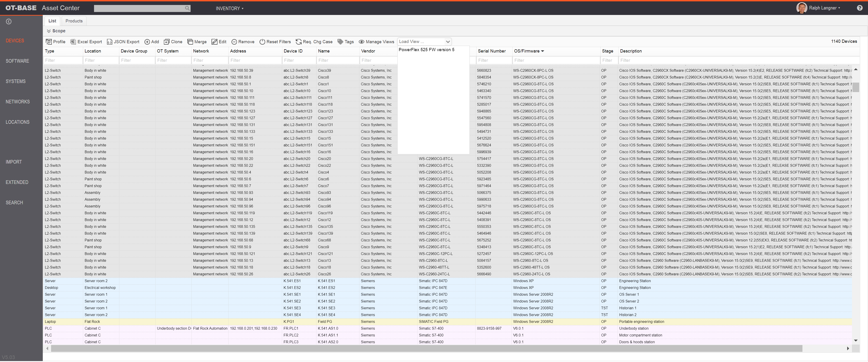Screen dimensions: 868x362
Task: Click serial number 8823-9158-997
Action: (x=489, y=329)
